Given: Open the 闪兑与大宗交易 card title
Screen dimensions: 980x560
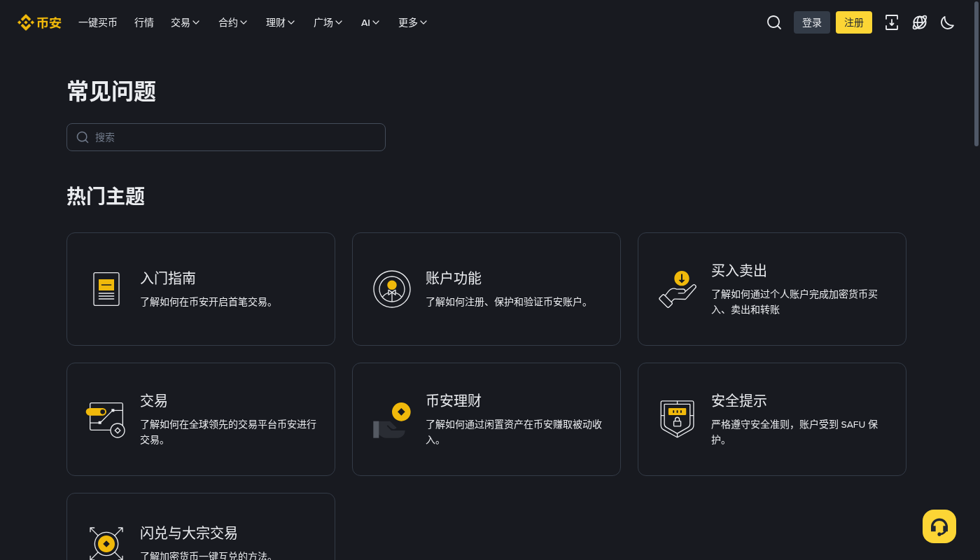Looking at the screenshot, I should pyautogui.click(x=189, y=533).
